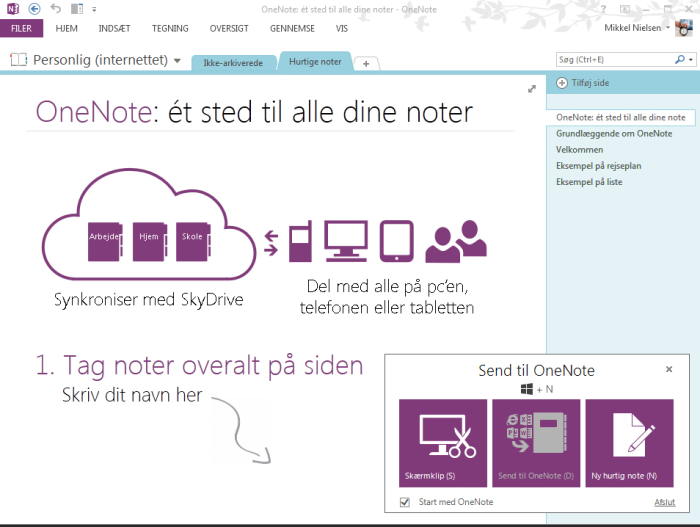Viewport: 700px width, 527px height.
Task: Click the page title heading text
Action: tap(254, 112)
